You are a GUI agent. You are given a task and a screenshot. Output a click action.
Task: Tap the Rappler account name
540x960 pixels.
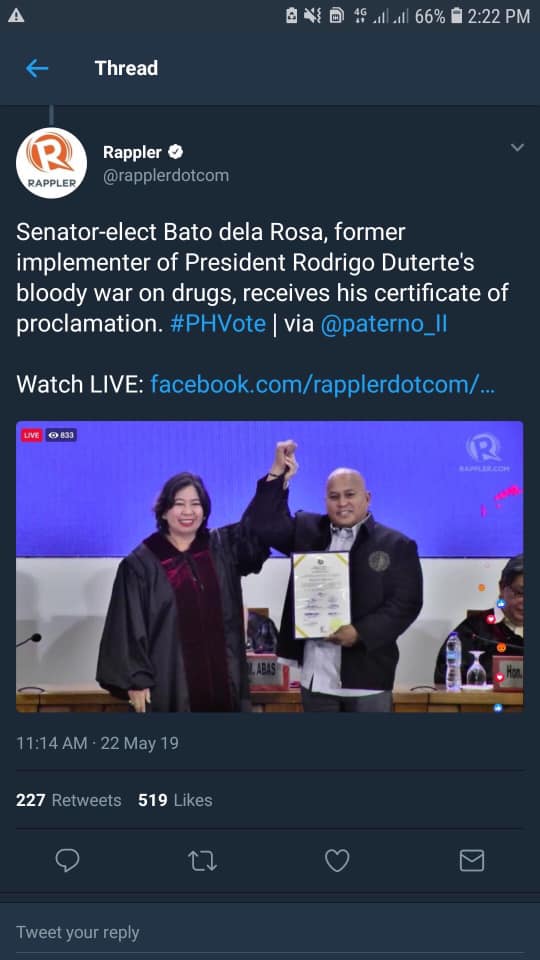tap(132, 152)
